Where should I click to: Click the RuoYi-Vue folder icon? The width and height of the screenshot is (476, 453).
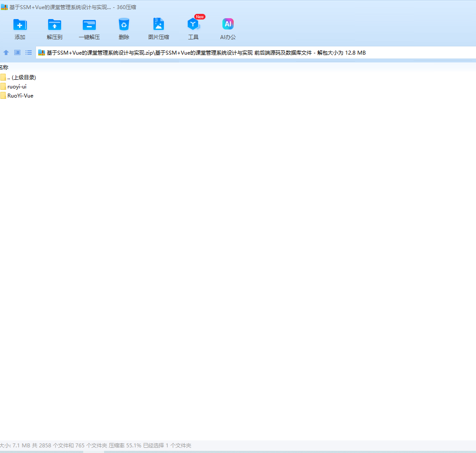(x=3, y=96)
